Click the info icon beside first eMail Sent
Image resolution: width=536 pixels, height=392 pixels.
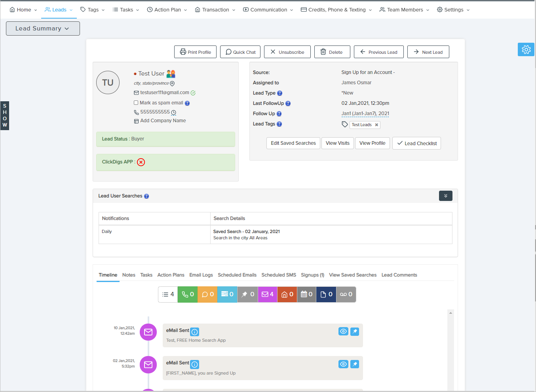click(x=195, y=332)
